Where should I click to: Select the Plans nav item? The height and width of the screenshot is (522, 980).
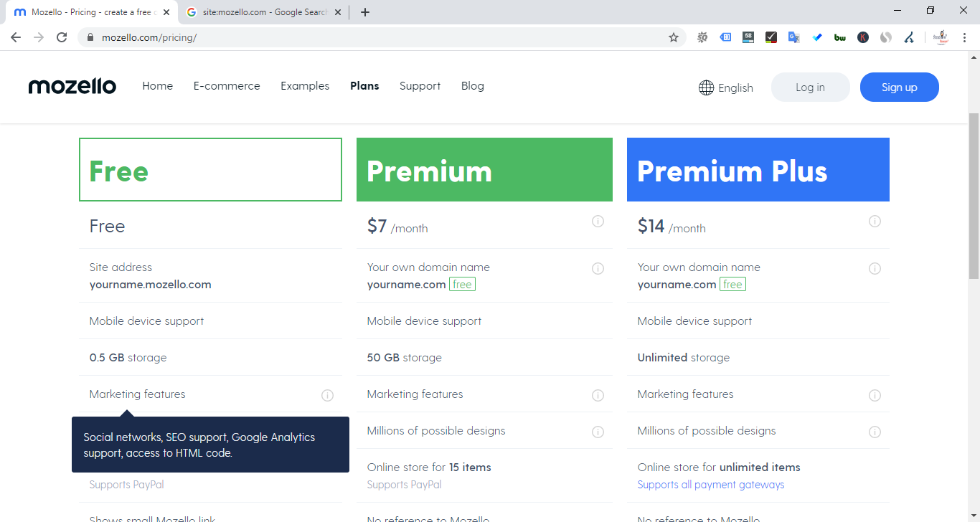364,86
